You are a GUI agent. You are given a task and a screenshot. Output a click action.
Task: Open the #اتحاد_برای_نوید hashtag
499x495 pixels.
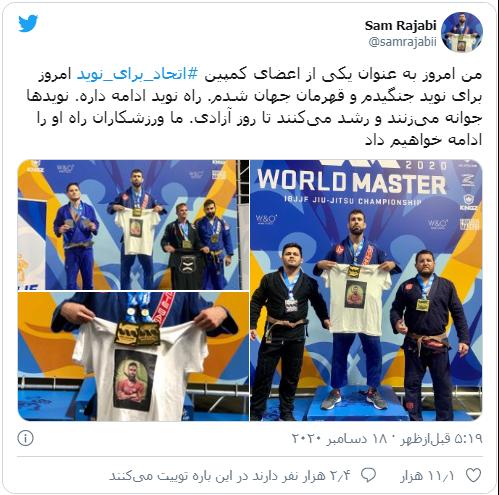coord(138,75)
